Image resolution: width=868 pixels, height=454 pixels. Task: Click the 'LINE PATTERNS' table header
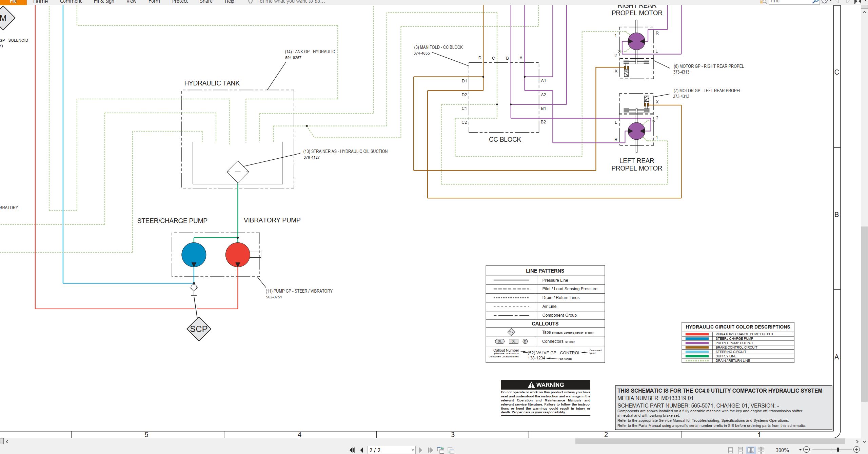click(x=545, y=271)
